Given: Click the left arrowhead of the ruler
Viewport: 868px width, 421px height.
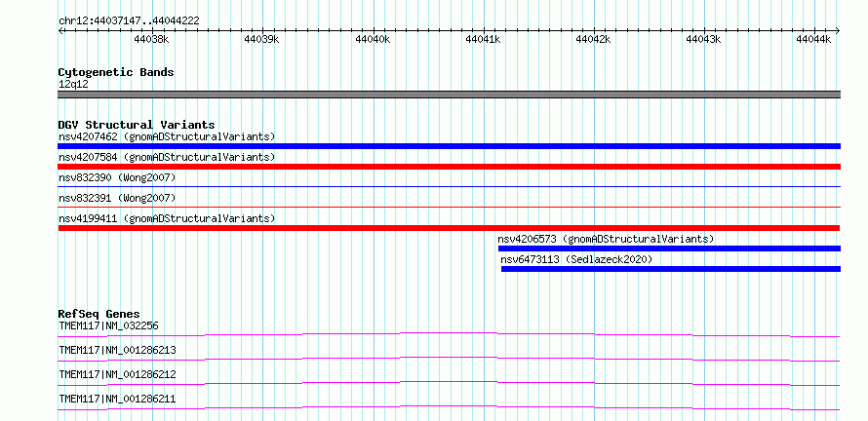Looking at the screenshot, I should click(x=60, y=30).
